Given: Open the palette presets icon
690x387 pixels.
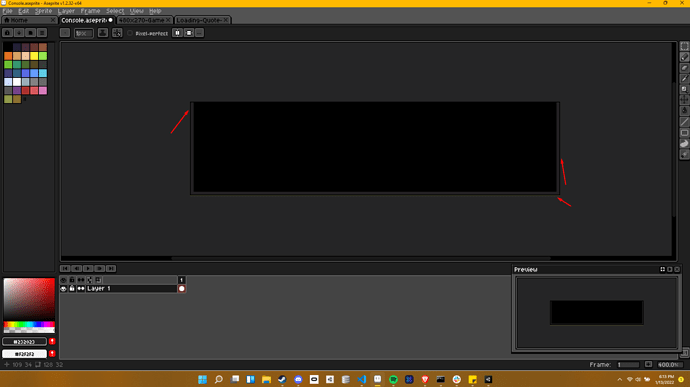Looking at the screenshot, I should [x=30, y=33].
